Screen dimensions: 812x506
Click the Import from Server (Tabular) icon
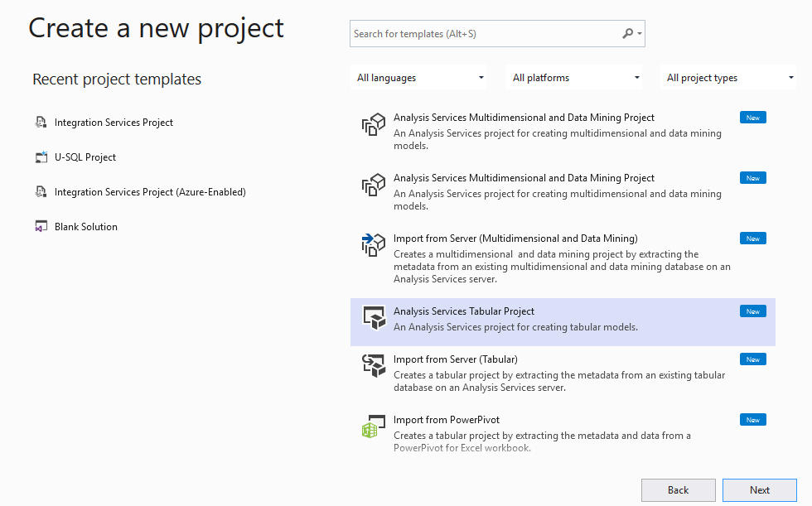click(373, 365)
